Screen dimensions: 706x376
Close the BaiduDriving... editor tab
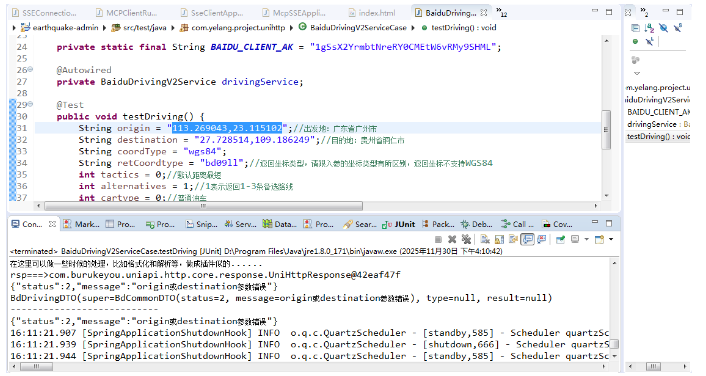484,13
